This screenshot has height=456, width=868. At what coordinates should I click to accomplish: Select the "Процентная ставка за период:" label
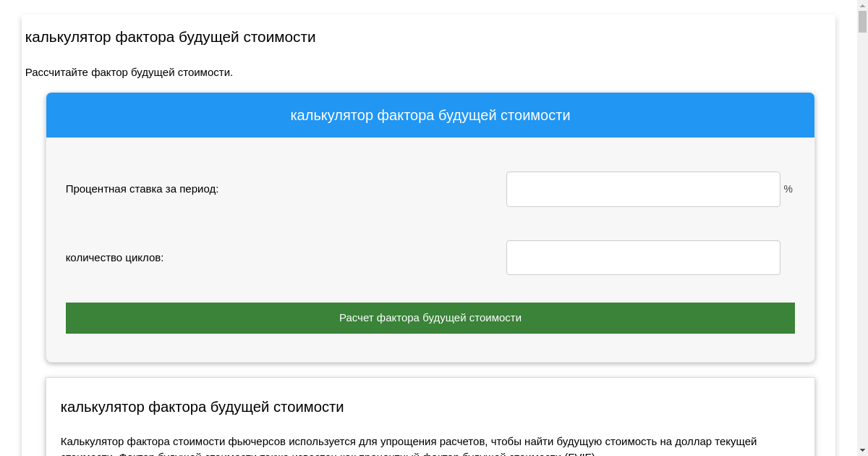pyautogui.click(x=142, y=189)
